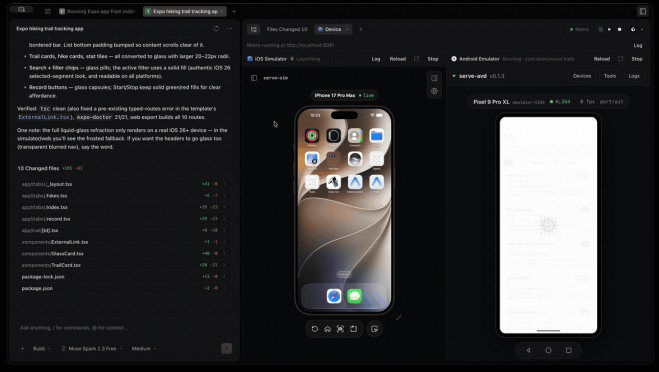Open the Fitness app on the iOS simulator
This screenshot has height=372, width=659.
pos(312,136)
